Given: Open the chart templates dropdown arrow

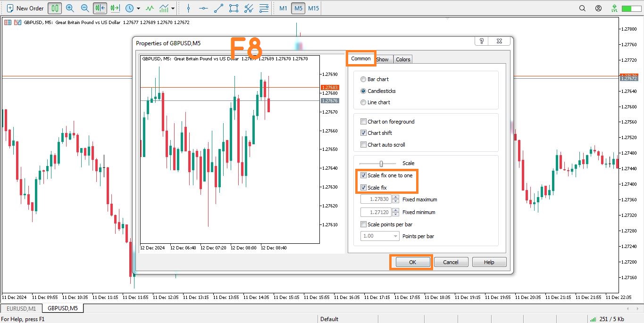Looking at the screenshot, I should click(173, 8).
